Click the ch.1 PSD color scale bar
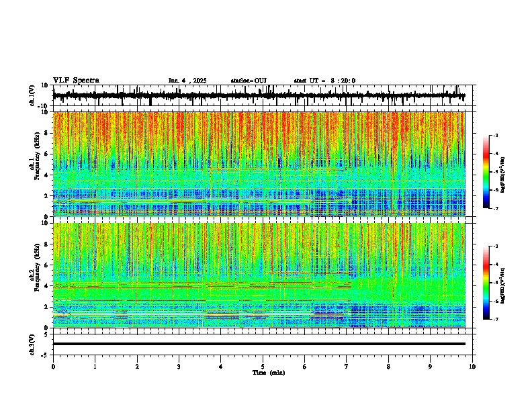The image size is (532, 411). point(486,172)
